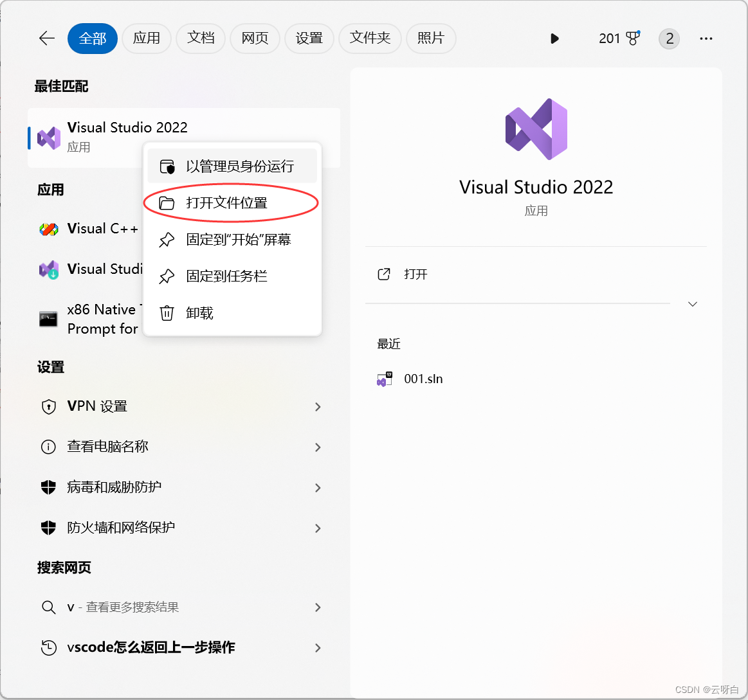The image size is (748, 700).
Task: Switch to the 文件夹 filter tab
Action: tap(370, 38)
